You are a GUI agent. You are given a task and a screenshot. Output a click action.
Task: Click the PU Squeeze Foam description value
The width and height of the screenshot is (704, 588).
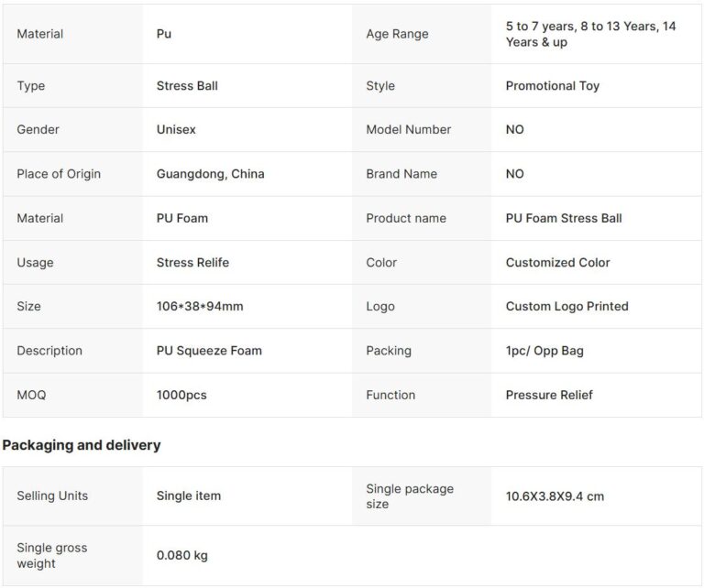209,351
